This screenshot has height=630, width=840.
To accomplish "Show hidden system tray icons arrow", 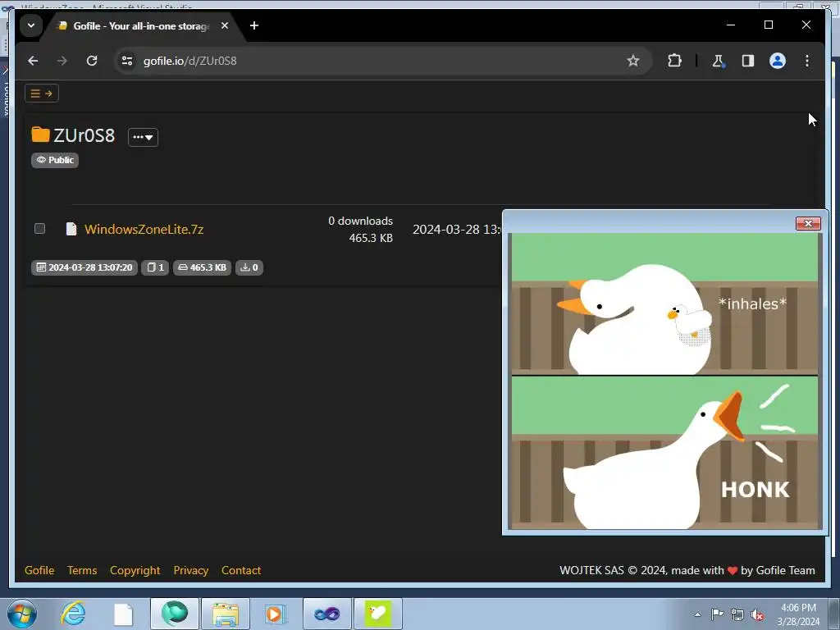I will pos(697,614).
